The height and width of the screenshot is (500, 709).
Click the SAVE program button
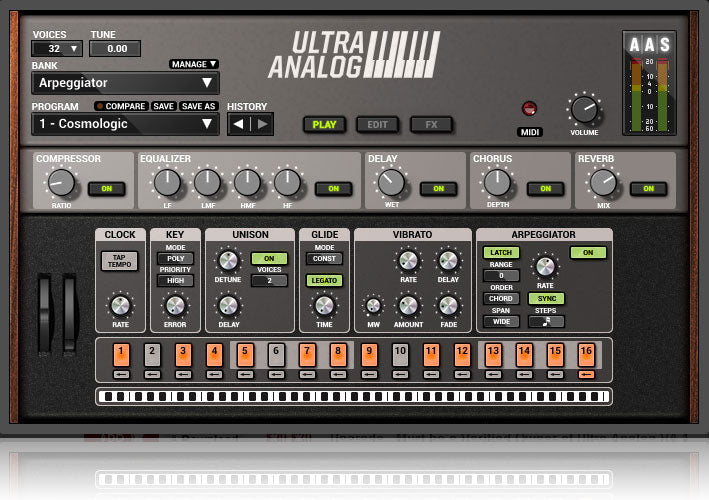coord(163,106)
